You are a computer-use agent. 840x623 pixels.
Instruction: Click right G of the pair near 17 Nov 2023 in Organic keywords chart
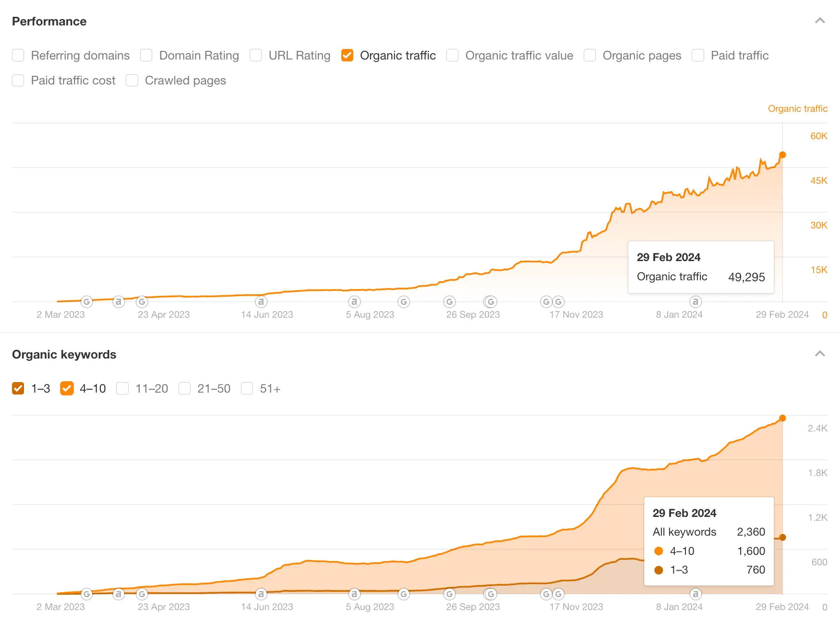tap(558, 594)
